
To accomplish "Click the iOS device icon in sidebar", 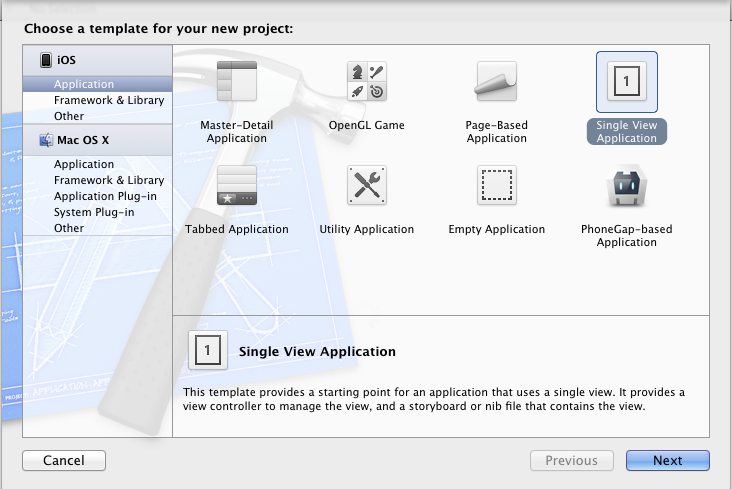I will (x=46, y=60).
